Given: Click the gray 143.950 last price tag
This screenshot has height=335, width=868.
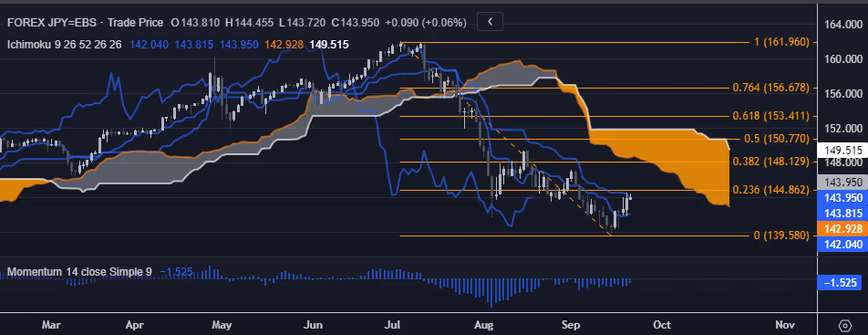Looking at the screenshot, I should (842, 182).
